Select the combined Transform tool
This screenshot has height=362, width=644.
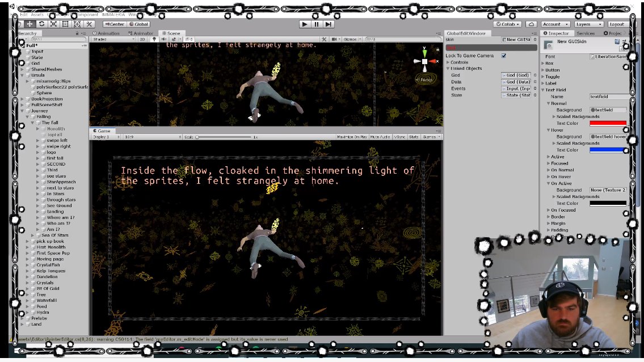point(77,24)
